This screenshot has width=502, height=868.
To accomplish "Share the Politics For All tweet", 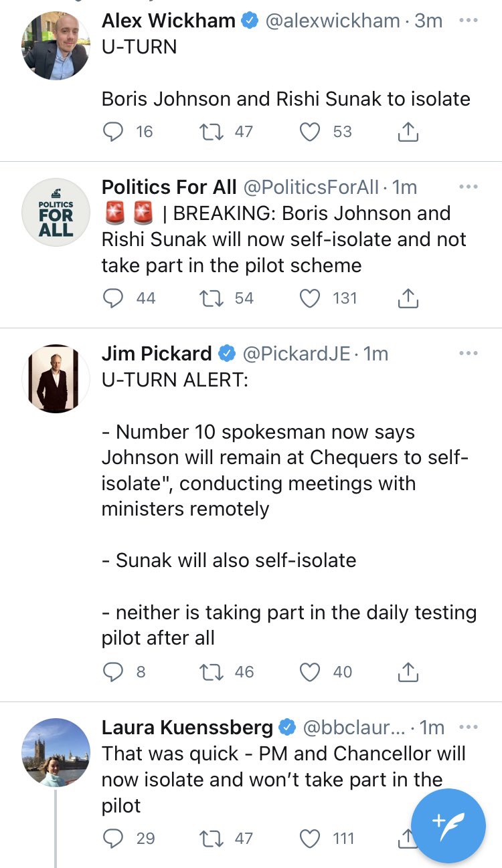I will pyautogui.click(x=408, y=299).
